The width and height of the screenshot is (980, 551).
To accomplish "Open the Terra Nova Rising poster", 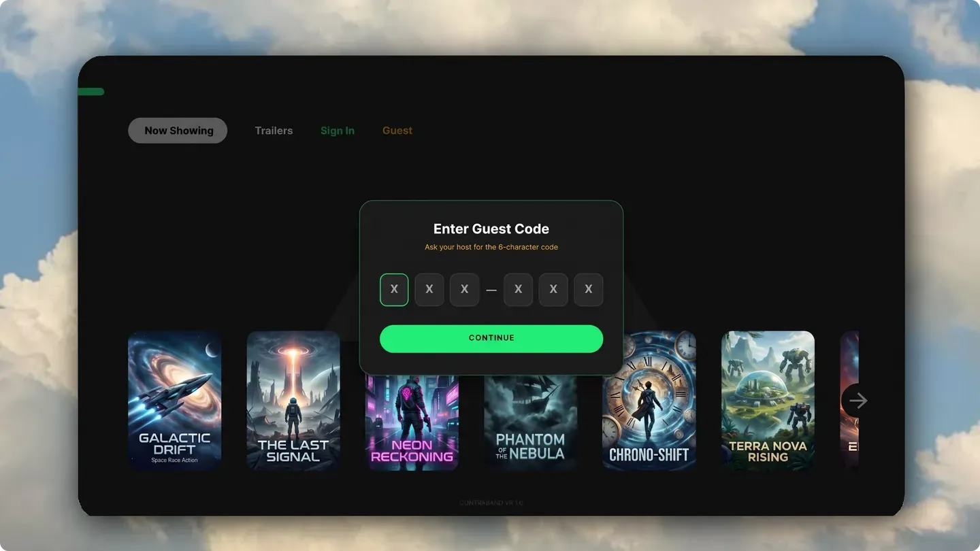I will [x=768, y=401].
